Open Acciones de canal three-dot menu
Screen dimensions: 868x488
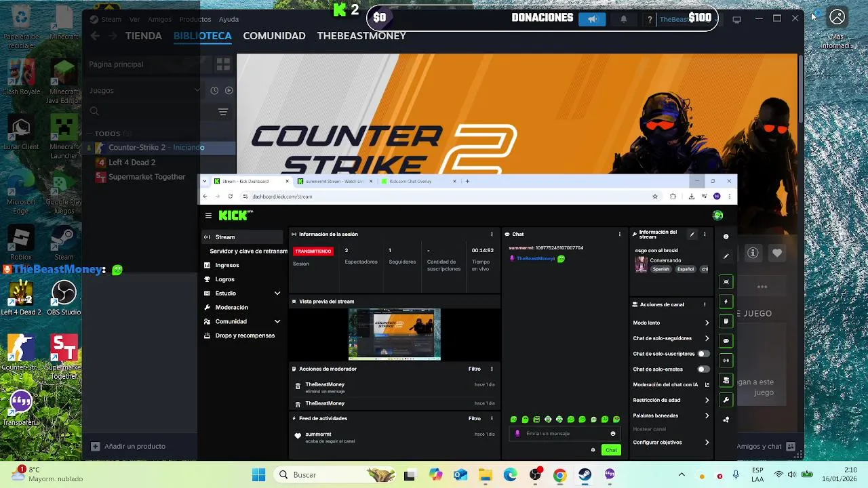click(705, 305)
